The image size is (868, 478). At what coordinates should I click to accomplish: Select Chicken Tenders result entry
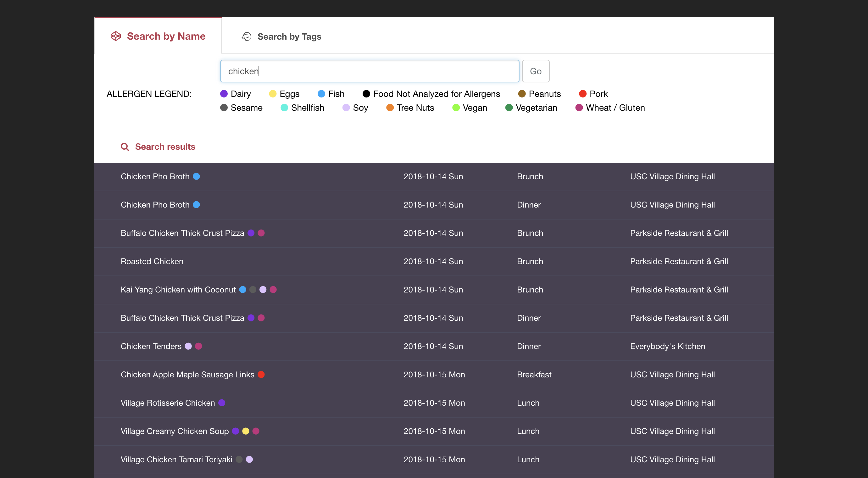(x=151, y=346)
